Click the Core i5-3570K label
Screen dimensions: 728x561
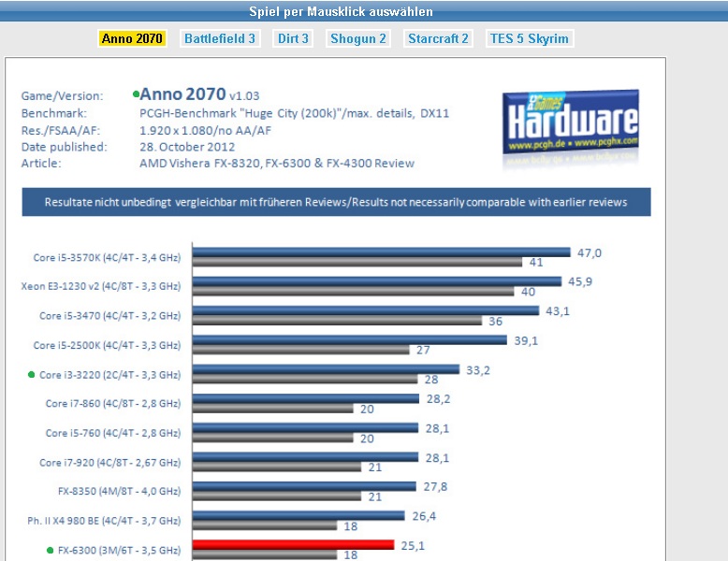point(107,257)
